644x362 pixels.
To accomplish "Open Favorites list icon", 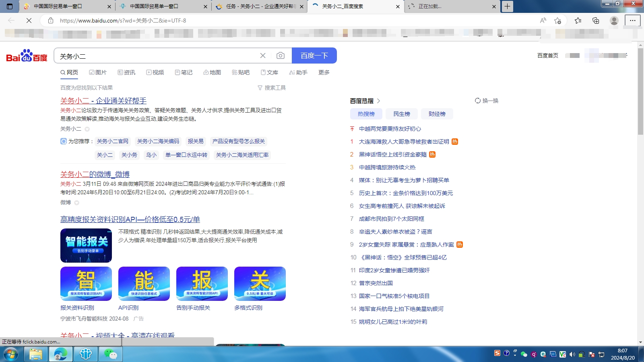I will [x=578, y=21].
